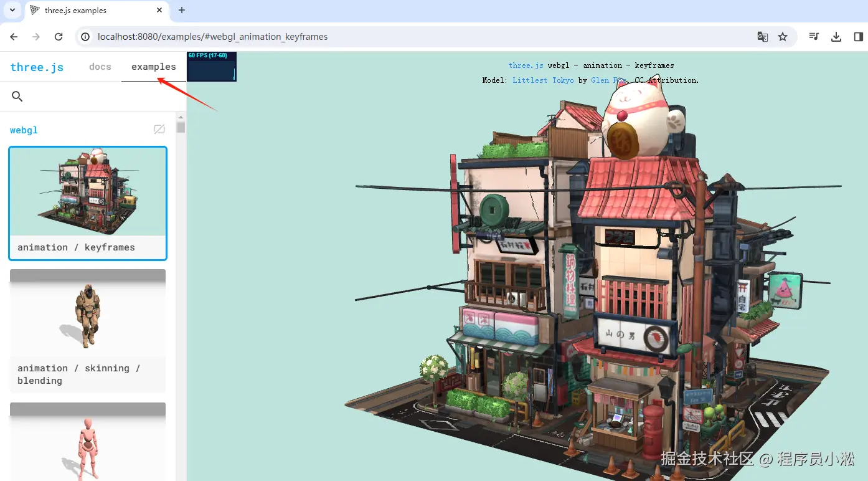Image resolution: width=868 pixels, height=481 pixels.
Task: Switch to the docs tab
Action: tap(100, 67)
